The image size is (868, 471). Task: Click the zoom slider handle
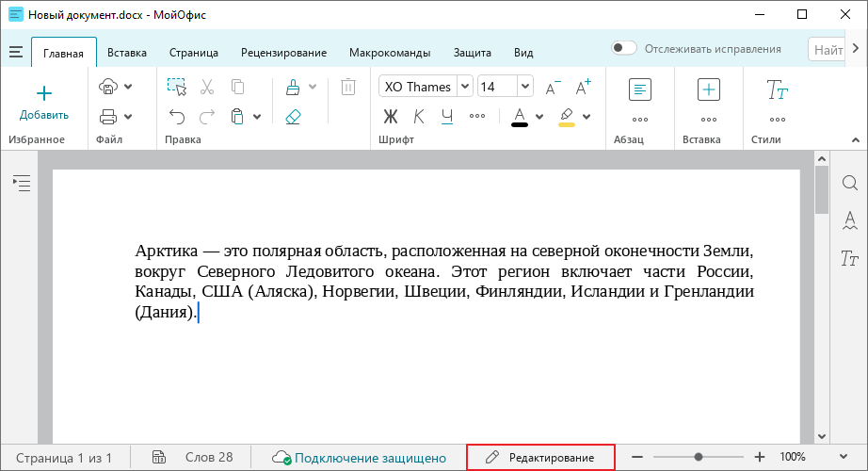699,457
